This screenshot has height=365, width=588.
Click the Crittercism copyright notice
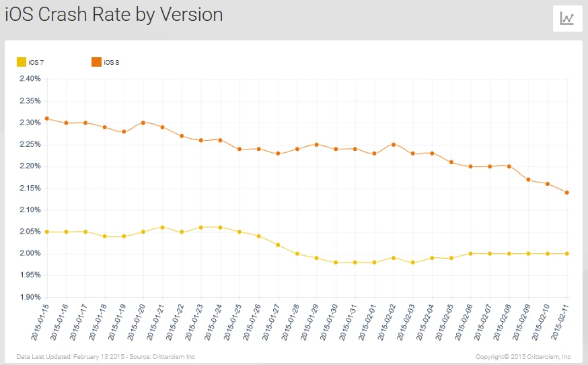pos(523,356)
